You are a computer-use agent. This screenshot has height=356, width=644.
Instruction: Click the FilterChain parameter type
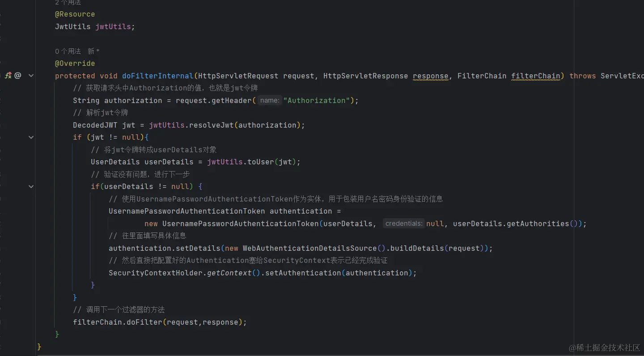click(482, 76)
